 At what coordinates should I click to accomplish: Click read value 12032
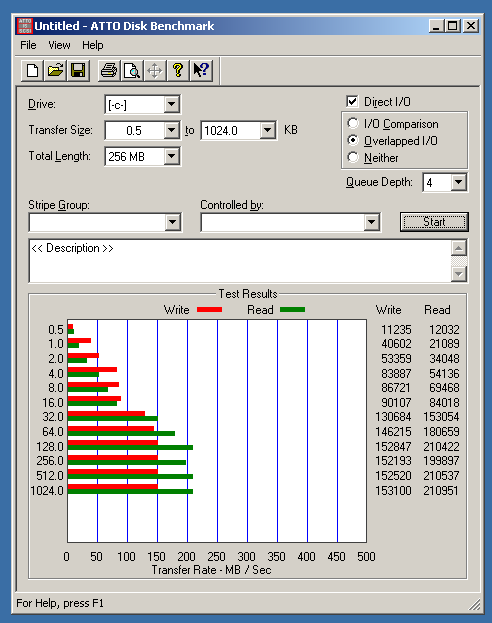pyautogui.click(x=444, y=330)
